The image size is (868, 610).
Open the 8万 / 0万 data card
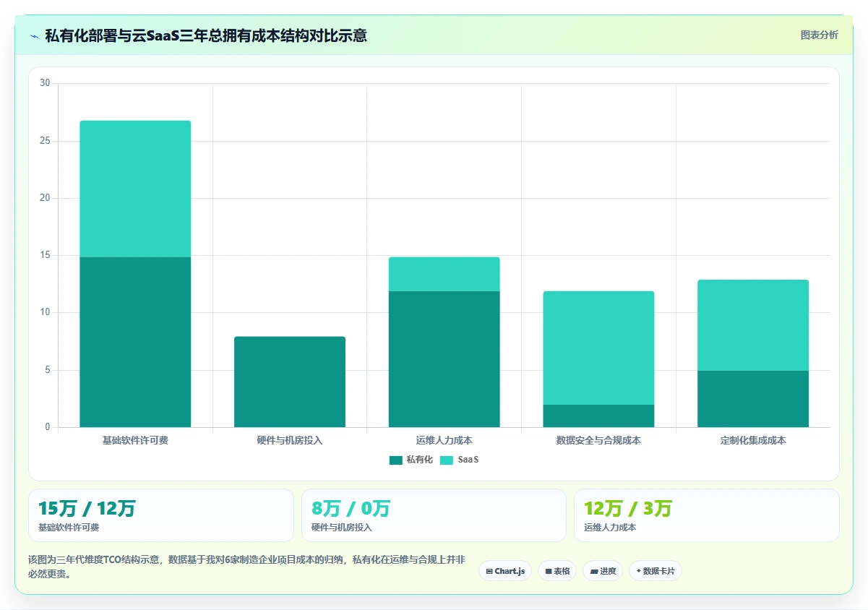(434, 515)
